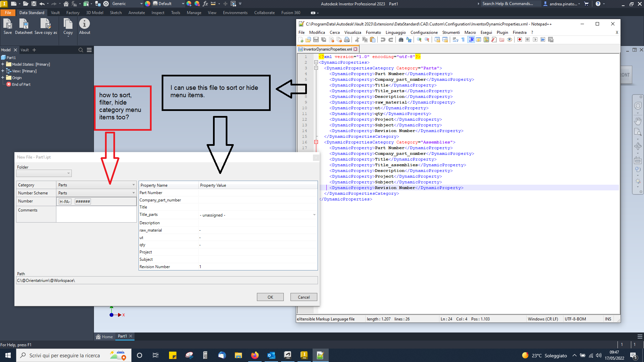Click the About icon in the Data Standard panel

click(x=84, y=26)
